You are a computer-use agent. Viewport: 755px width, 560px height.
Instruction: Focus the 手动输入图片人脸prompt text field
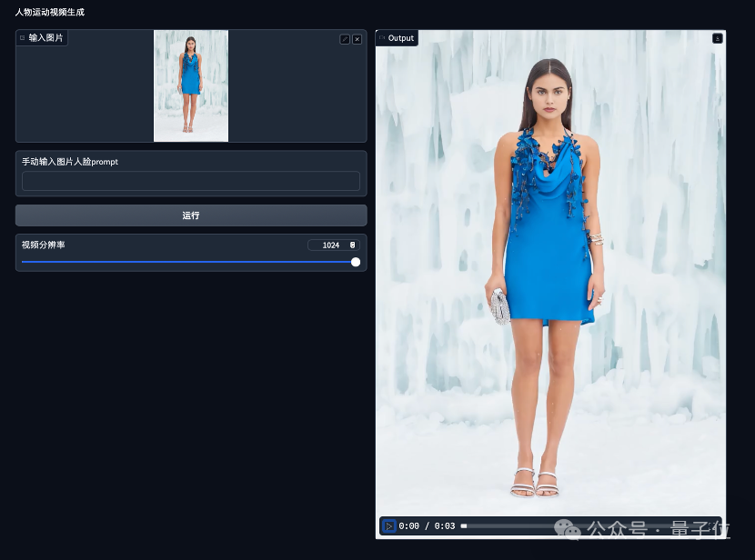191,181
